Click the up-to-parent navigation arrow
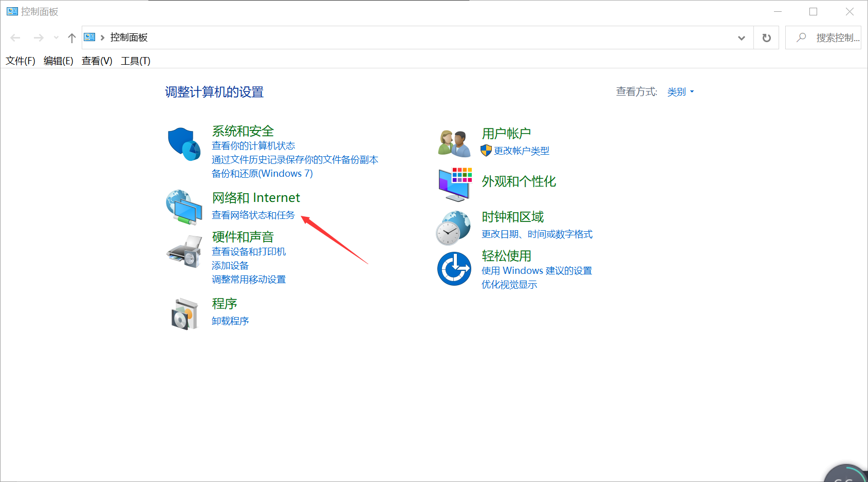Screen dimensions: 868x482 click(x=71, y=37)
